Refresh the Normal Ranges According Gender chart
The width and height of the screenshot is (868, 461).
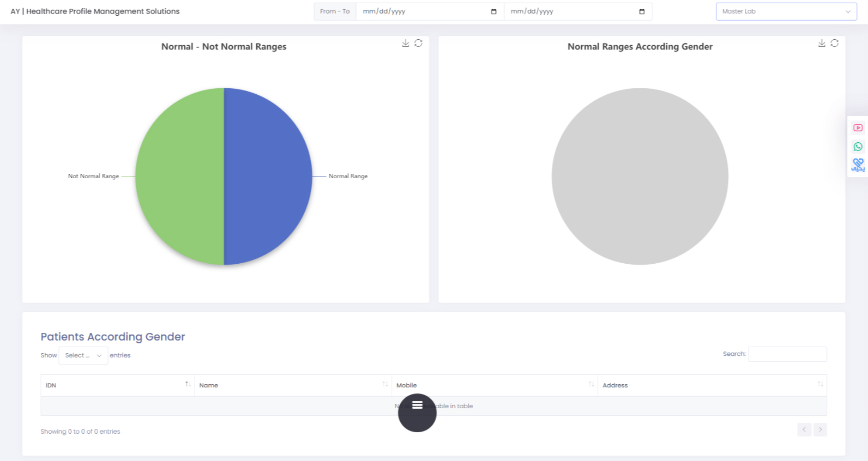(x=834, y=43)
